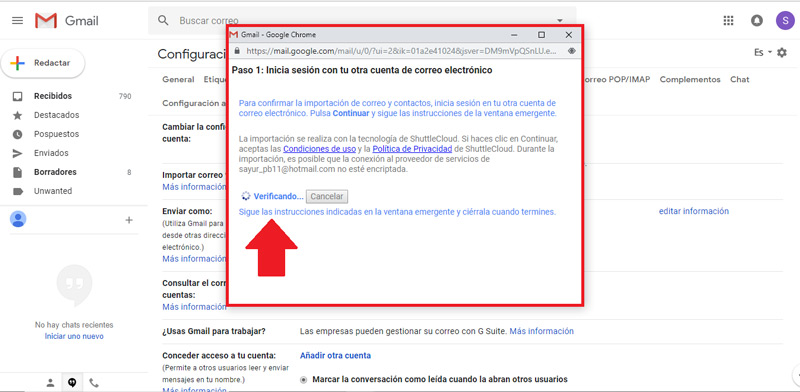Click Añadir otra cuenta link
The width and height of the screenshot is (800, 392).
coord(335,356)
